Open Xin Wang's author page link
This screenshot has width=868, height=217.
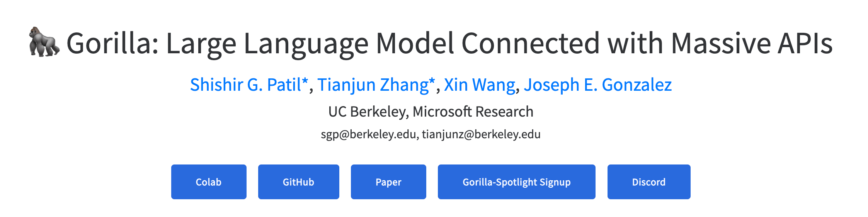(480, 85)
